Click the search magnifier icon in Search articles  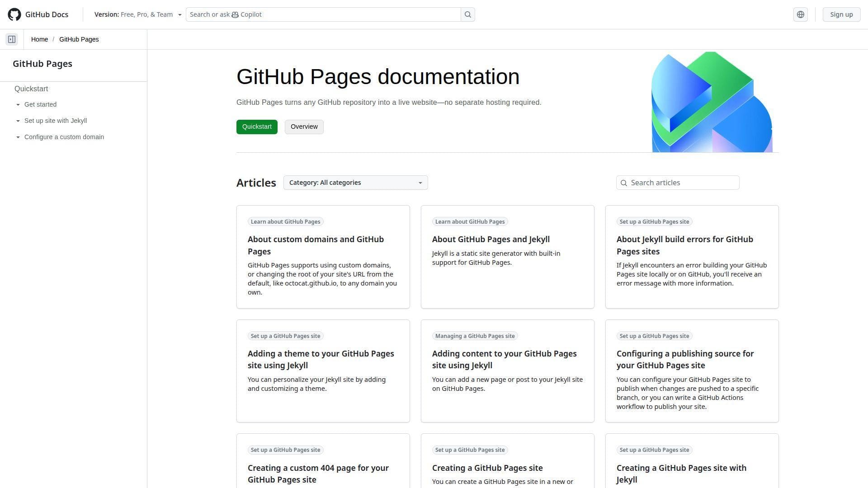coord(624,183)
